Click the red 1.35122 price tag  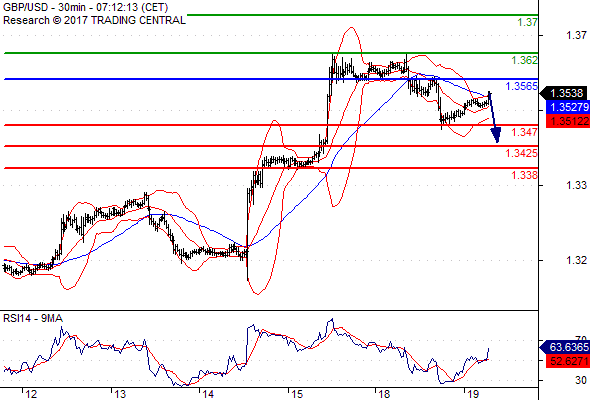[x=567, y=121]
